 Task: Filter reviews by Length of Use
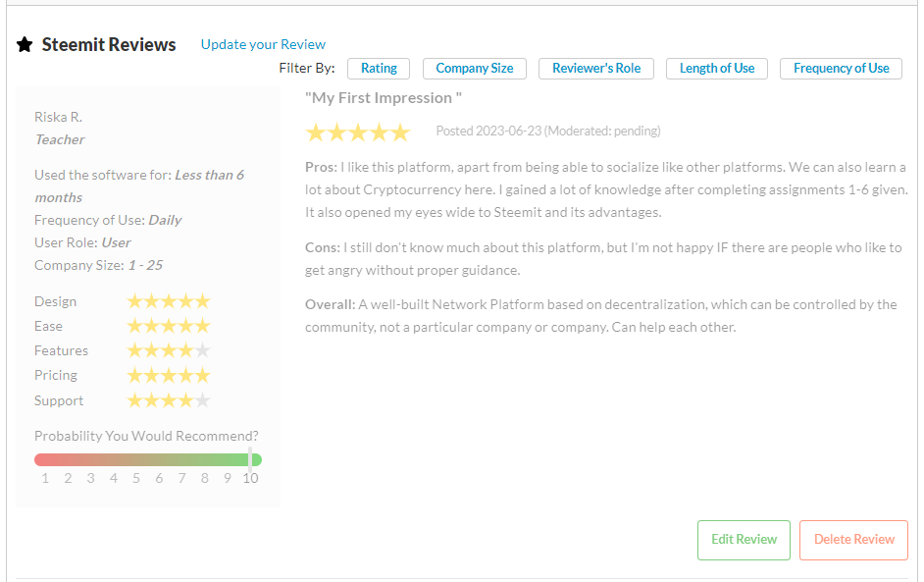717,69
